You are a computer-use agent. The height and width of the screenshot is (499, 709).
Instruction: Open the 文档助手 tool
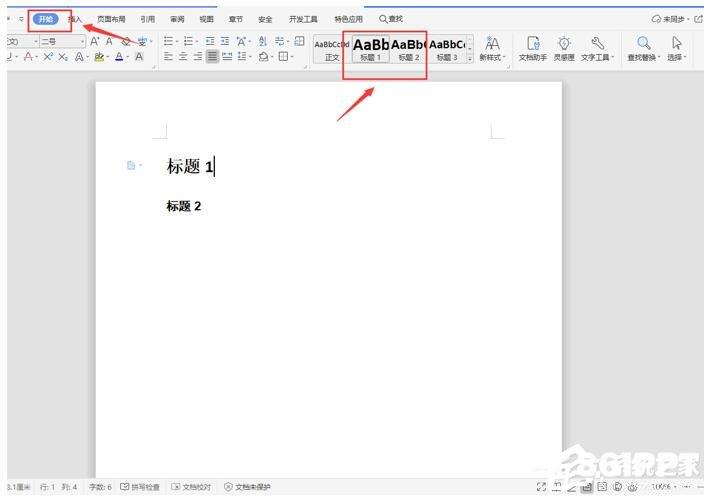pyautogui.click(x=533, y=49)
